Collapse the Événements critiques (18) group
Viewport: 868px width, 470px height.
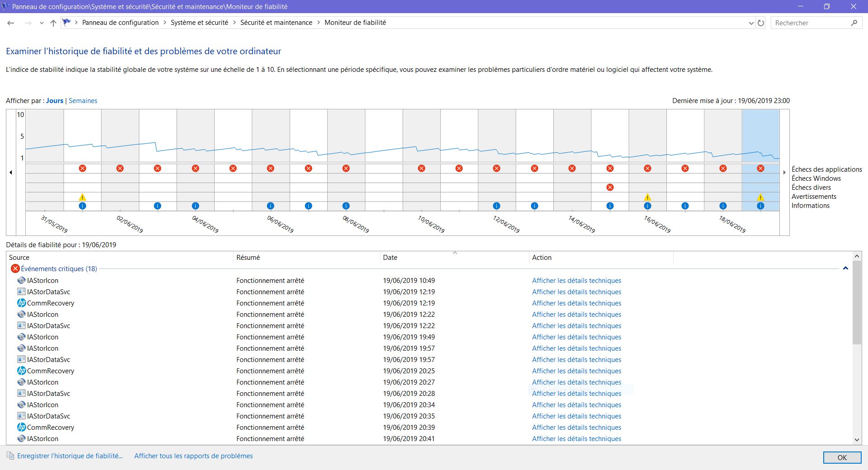pyautogui.click(x=845, y=268)
